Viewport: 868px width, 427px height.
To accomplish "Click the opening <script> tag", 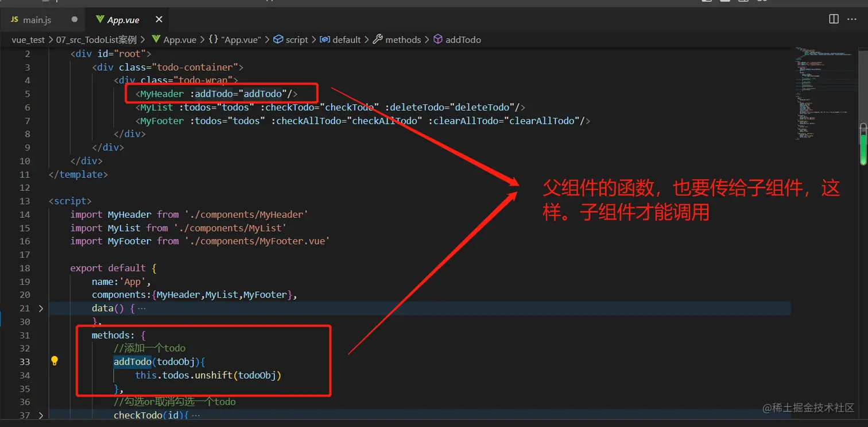I will (x=70, y=201).
